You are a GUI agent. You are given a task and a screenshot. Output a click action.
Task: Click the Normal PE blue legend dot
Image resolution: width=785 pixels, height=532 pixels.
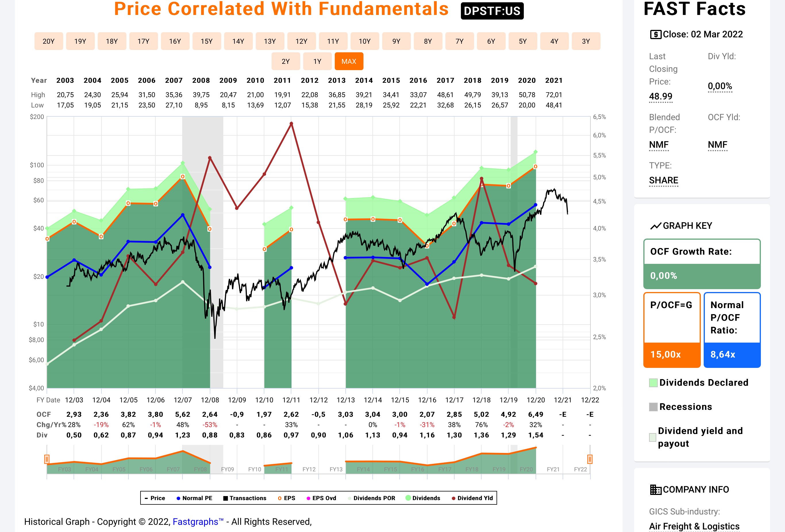[178, 498]
